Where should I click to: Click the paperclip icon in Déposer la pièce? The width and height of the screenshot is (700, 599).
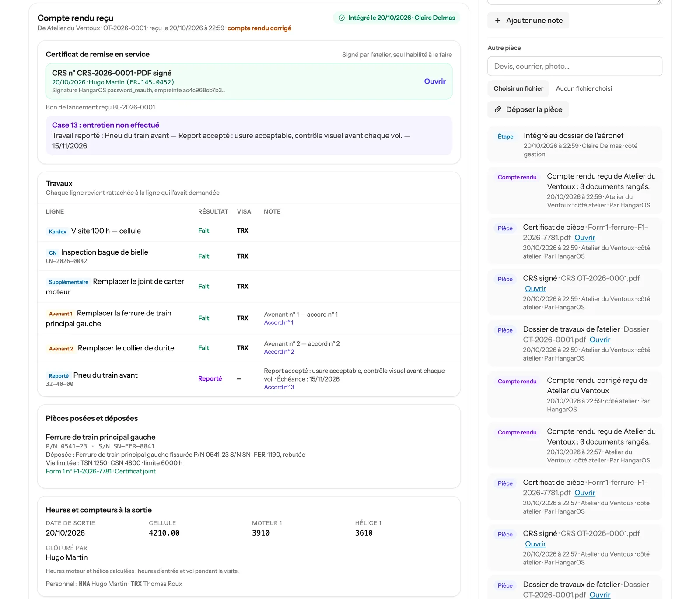pos(497,109)
